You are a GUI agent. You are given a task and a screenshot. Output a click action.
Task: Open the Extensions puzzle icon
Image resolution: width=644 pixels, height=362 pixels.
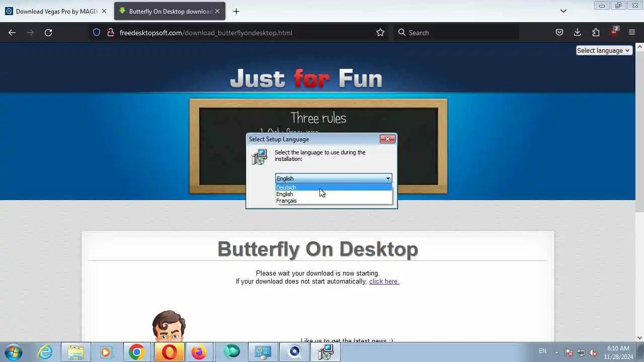click(x=596, y=33)
